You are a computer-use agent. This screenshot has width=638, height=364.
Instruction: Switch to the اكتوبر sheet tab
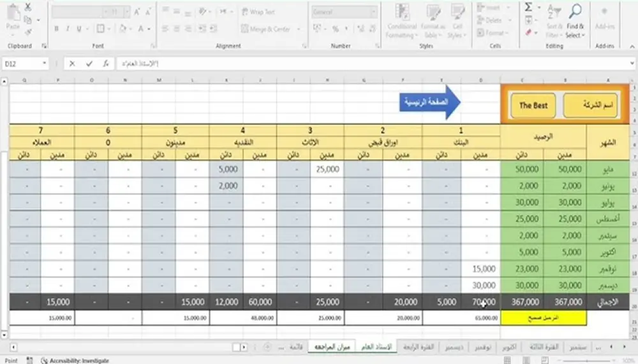click(x=509, y=347)
